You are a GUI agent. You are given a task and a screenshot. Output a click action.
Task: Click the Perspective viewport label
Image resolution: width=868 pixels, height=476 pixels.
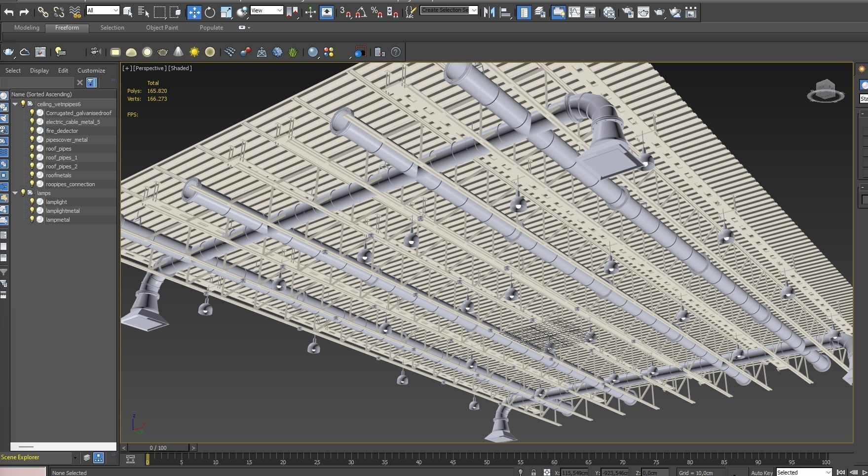coord(150,68)
